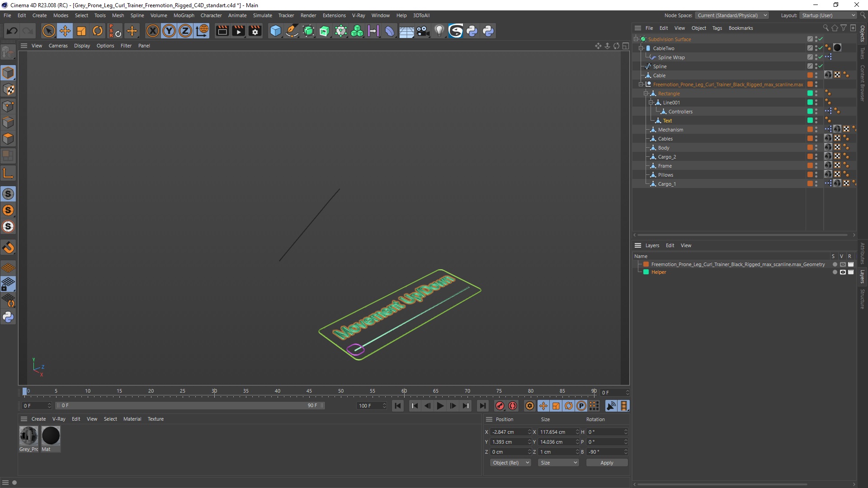Open the V-Ray menu in main menu bar
This screenshot has height=488, width=868.
pos(359,15)
